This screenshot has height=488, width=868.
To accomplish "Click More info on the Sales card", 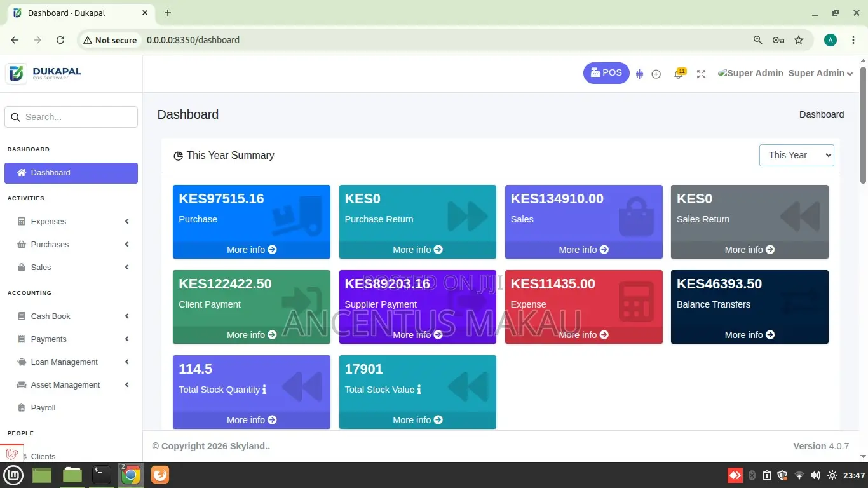I will (x=583, y=250).
